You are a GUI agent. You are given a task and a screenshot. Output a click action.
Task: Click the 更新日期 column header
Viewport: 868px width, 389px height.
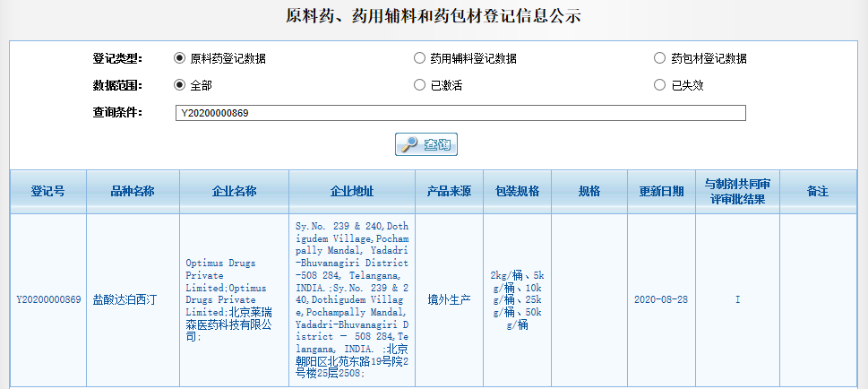coord(661,192)
